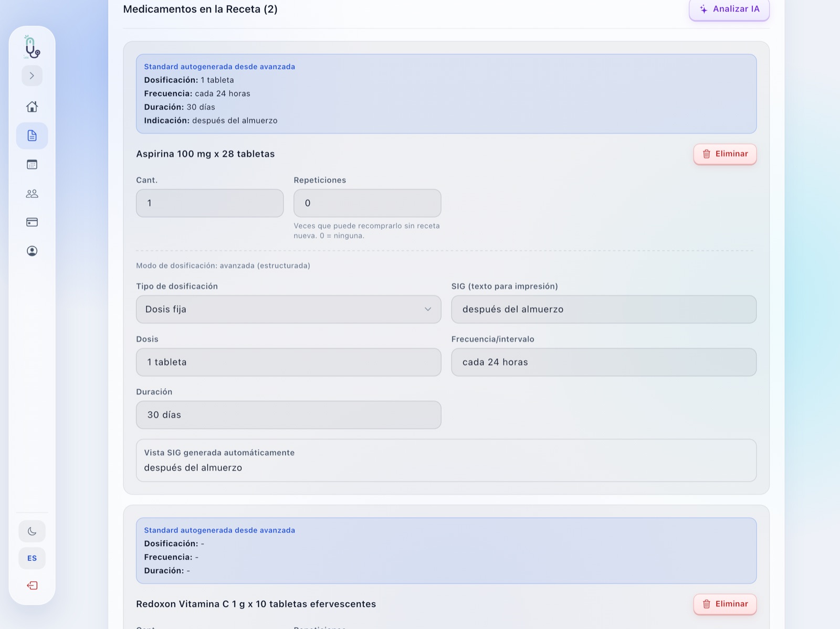Image resolution: width=840 pixels, height=629 pixels.
Task: Switch language using the ES button
Action: [32, 558]
